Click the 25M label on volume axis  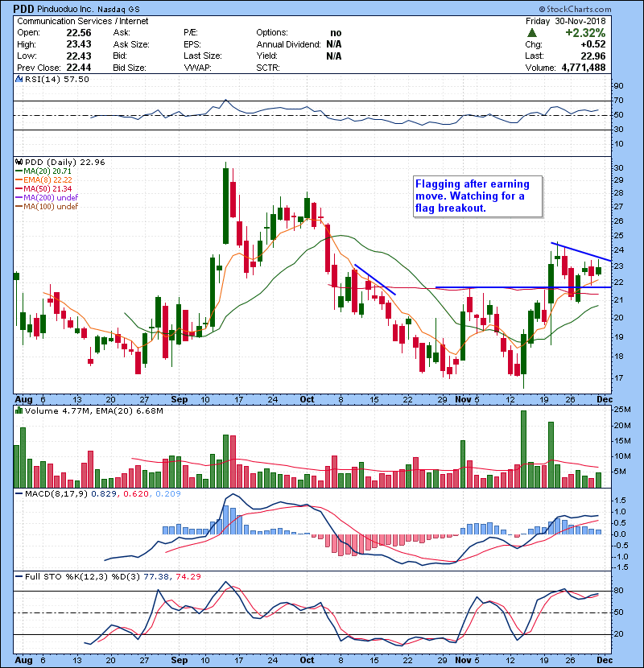[621, 410]
